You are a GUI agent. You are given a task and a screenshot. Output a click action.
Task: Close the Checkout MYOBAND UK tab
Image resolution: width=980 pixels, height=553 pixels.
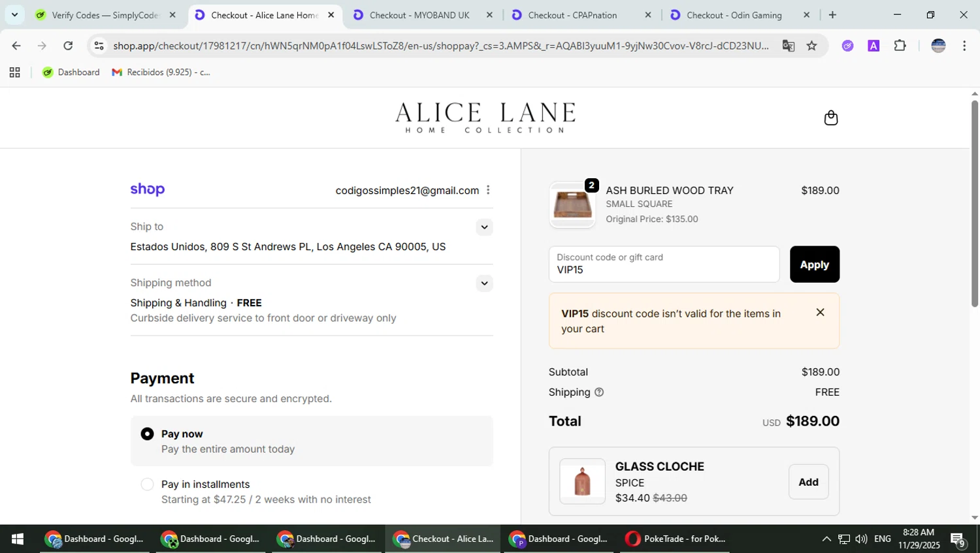click(489, 15)
